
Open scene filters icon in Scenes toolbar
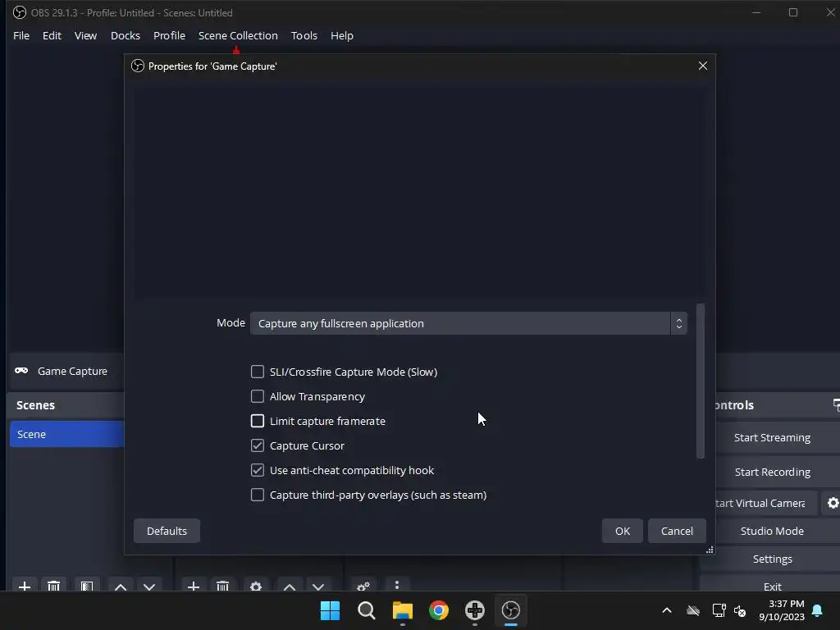[87, 586]
